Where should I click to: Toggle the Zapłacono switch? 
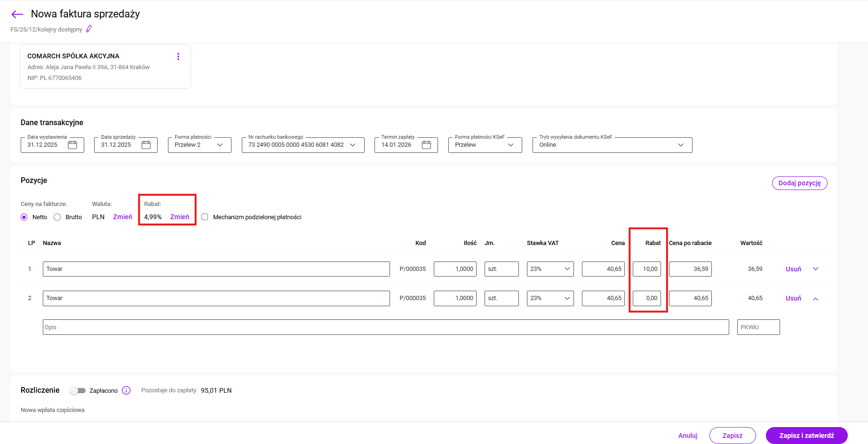click(78, 390)
